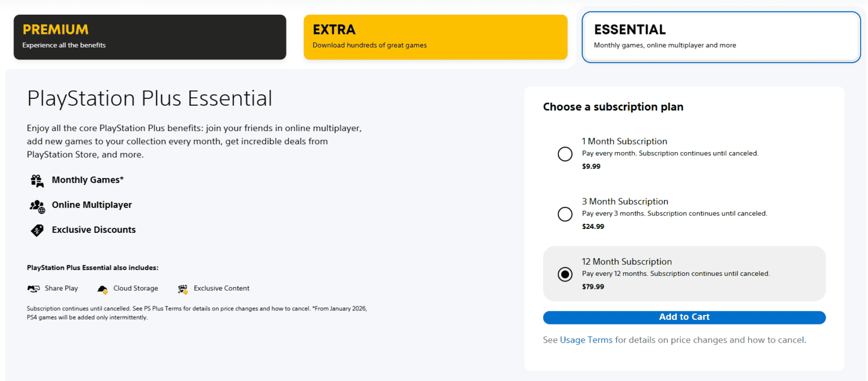This screenshot has width=868, height=381.
Task: Select the Essential plan tab
Action: 721,37
